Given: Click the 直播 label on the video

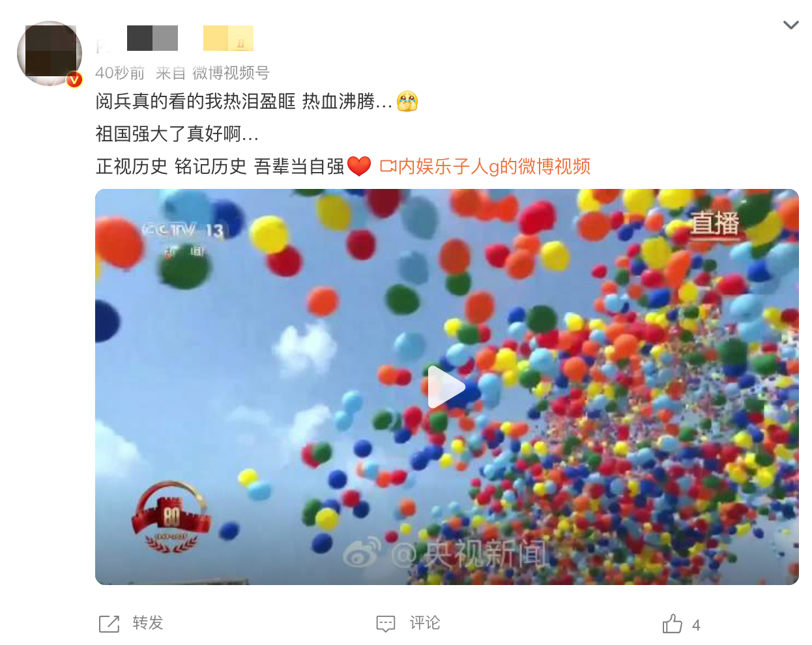Looking at the screenshot, I should coord(715,223).
